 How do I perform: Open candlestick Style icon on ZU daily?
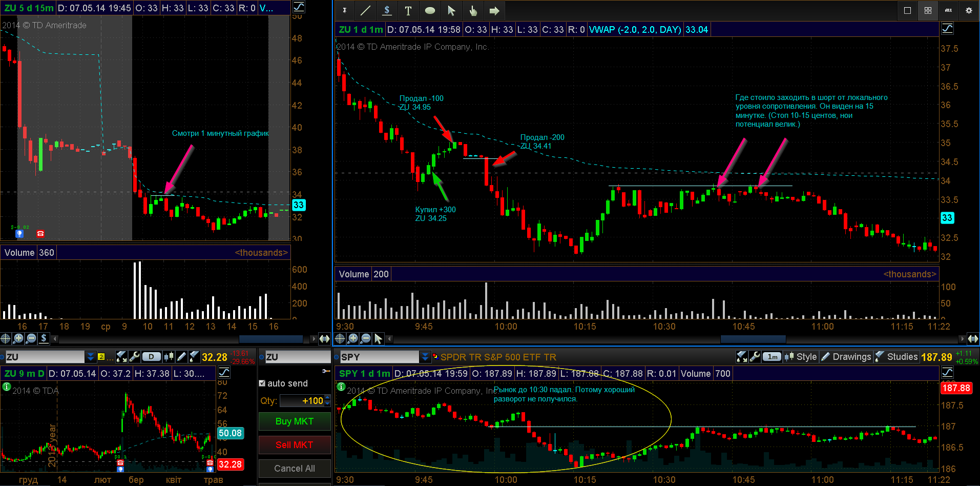[x=169, y=357]
